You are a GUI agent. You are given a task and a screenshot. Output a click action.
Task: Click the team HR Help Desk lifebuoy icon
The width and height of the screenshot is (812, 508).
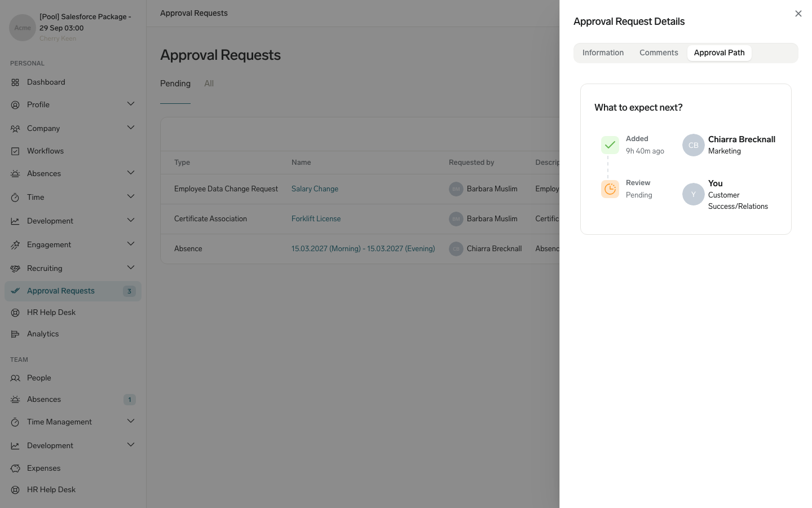click(15, 490)
